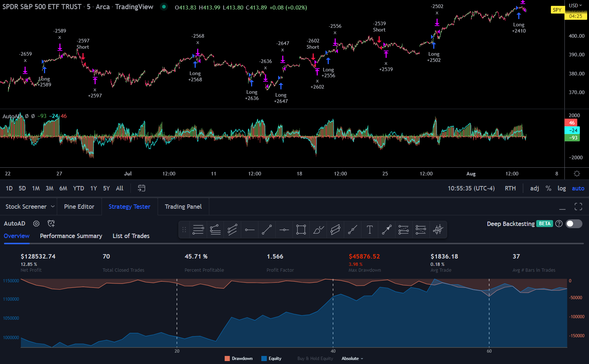Set chart range to 5D
The image size is (589, 364).
click(x=22, y=188)
